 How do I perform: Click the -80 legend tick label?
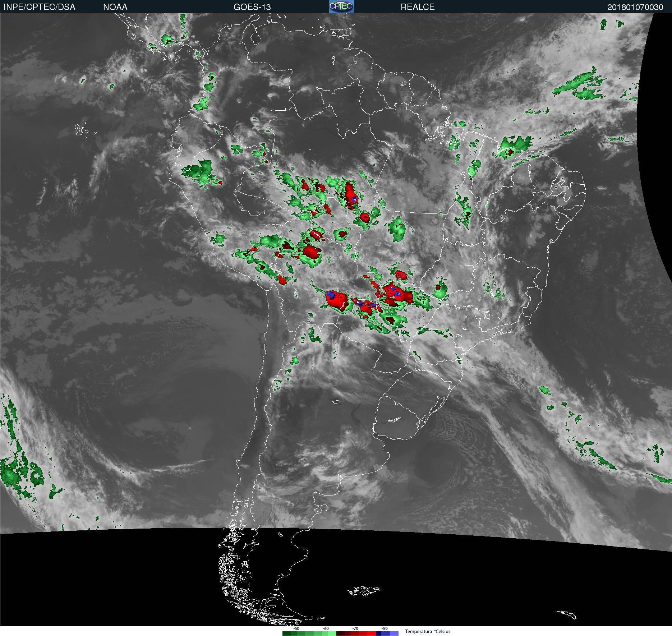pyautogui.click(x=385, y=628)
